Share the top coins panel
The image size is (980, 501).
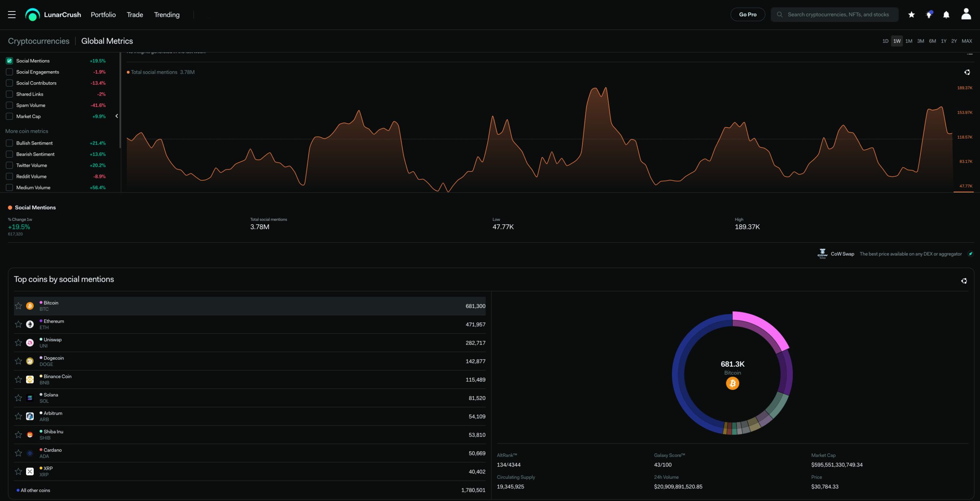click(964, 281)
